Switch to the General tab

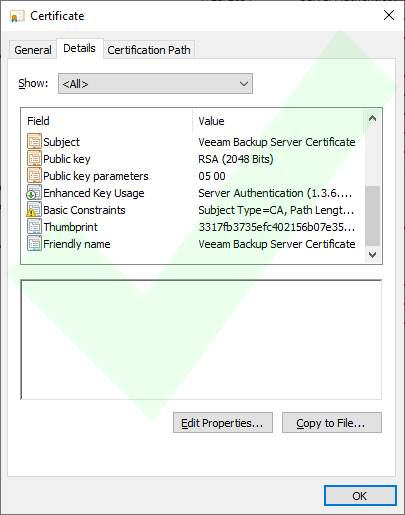pos(33,50)
